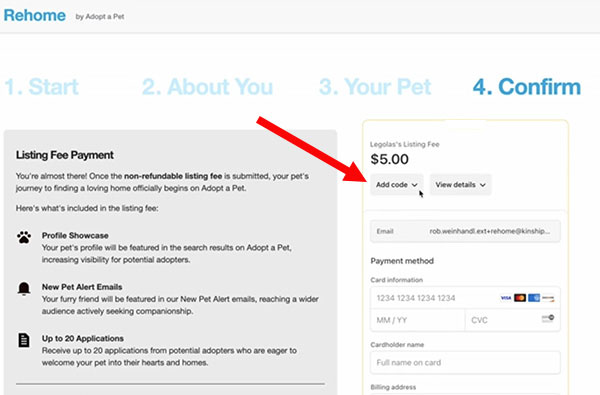Click the paw print Profile Showcase icon
Viewport: 600px width, 395px height.
click(x=24, y=237)
